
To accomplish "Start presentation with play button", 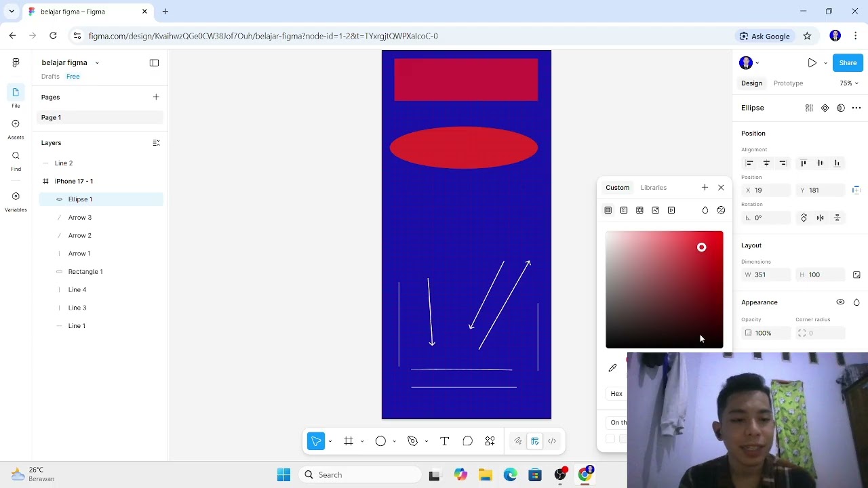I will click(x=812, y=63).
